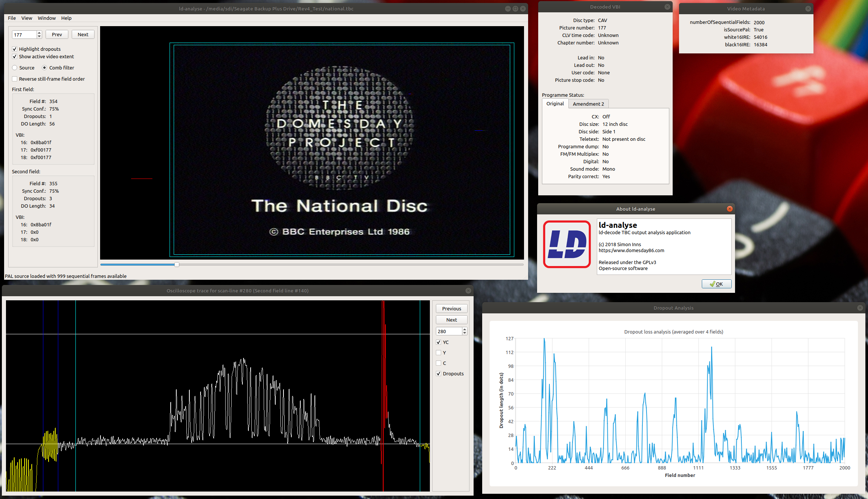
Task: Enable the Y channel checkbox
Action: point(438,353)
